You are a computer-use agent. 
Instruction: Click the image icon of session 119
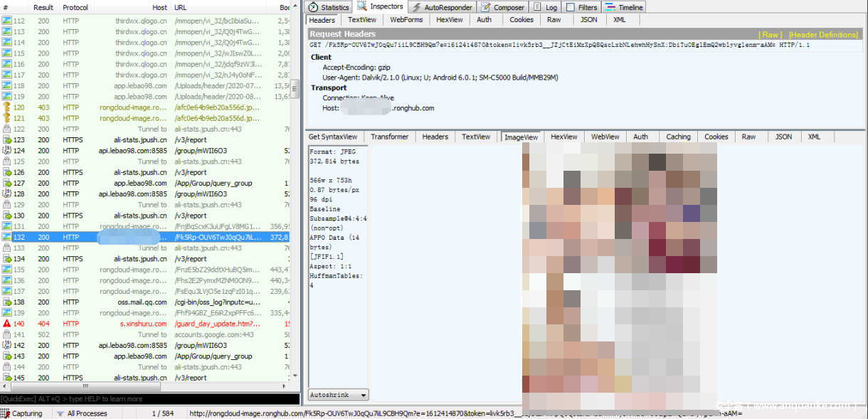6,97
